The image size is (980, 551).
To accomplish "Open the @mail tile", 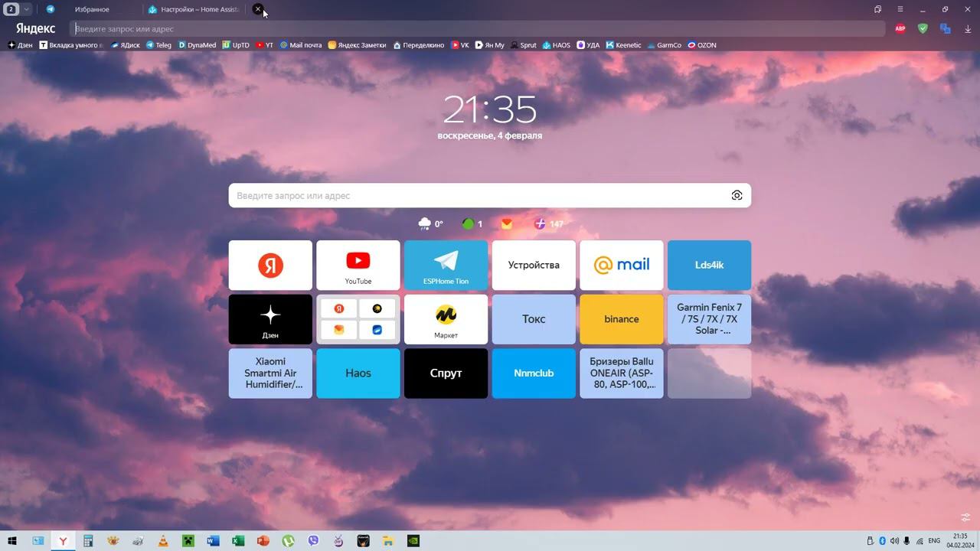I will click(622, 266).
